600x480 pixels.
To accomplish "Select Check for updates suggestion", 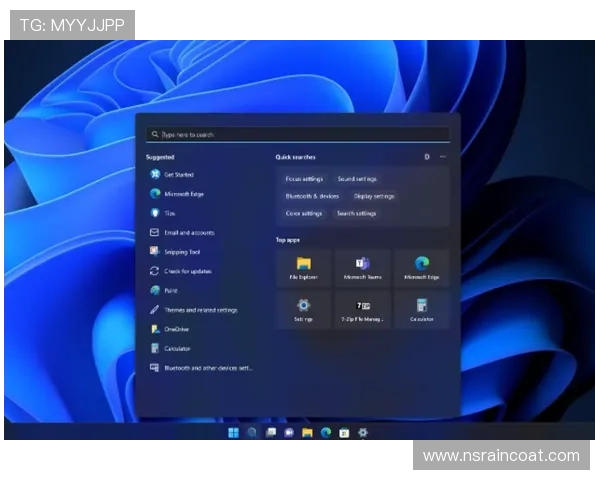I will point(187,271).
